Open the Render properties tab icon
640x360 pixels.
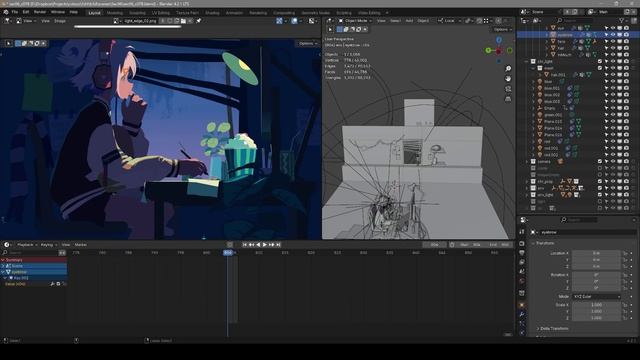click(x=522, y=244)
